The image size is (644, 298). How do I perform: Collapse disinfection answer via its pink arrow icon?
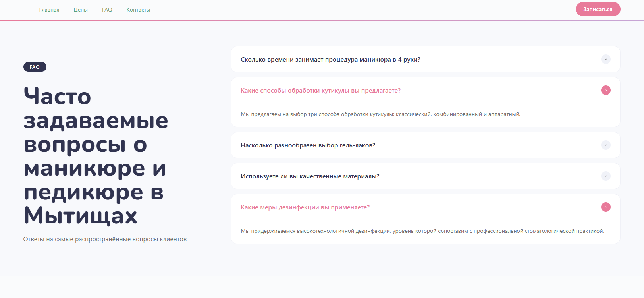click(x=605, y=207)
